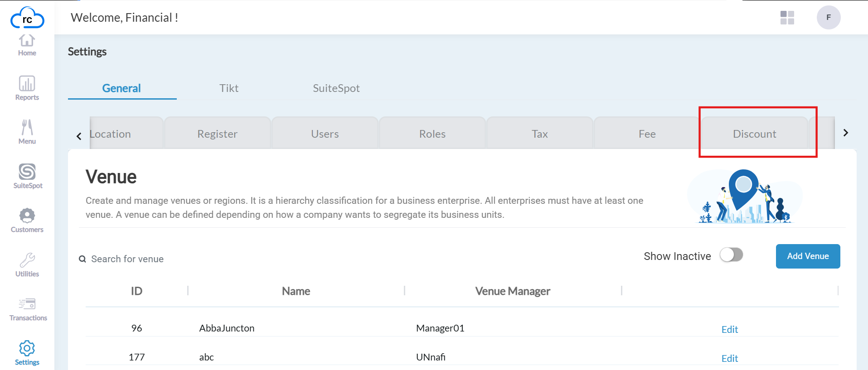The image size is (868, 370).
Task: Click the rc cloud logo
Action: coord(27,18)
